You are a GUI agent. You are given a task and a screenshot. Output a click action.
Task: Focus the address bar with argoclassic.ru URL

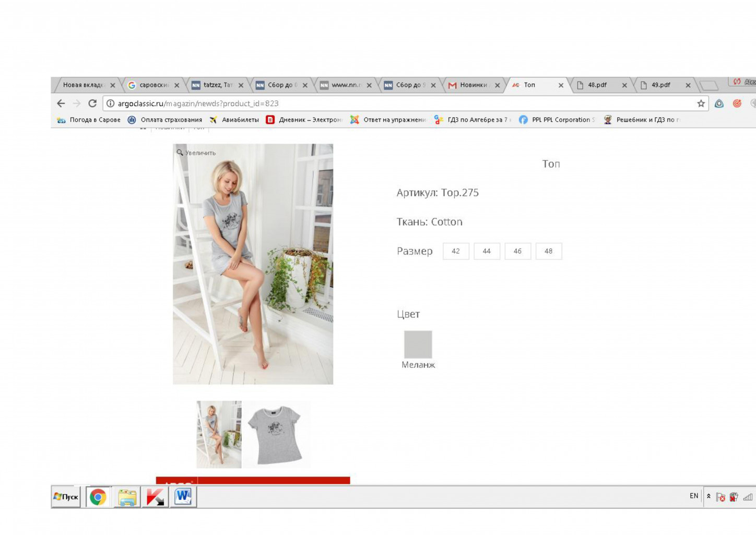[405, 103]
